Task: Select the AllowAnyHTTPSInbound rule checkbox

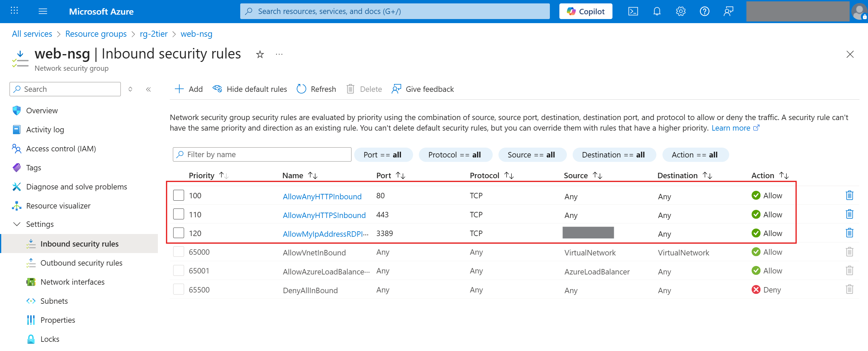Action: coord(179,214)
